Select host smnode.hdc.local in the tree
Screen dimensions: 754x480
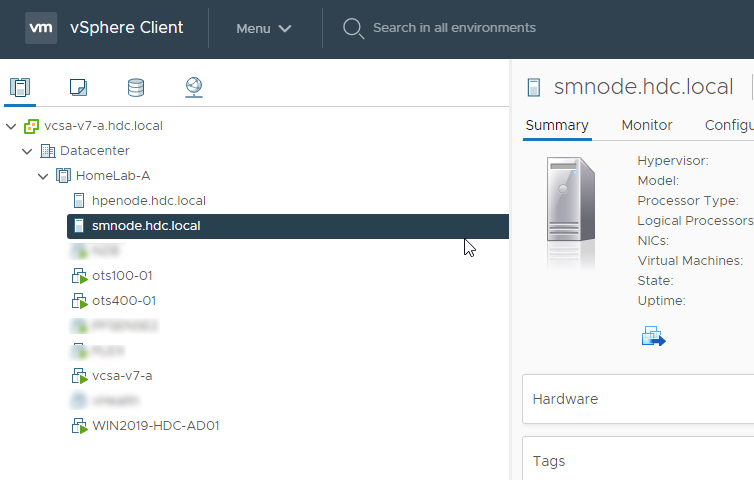pyautogui.click(x=288, y=226)
